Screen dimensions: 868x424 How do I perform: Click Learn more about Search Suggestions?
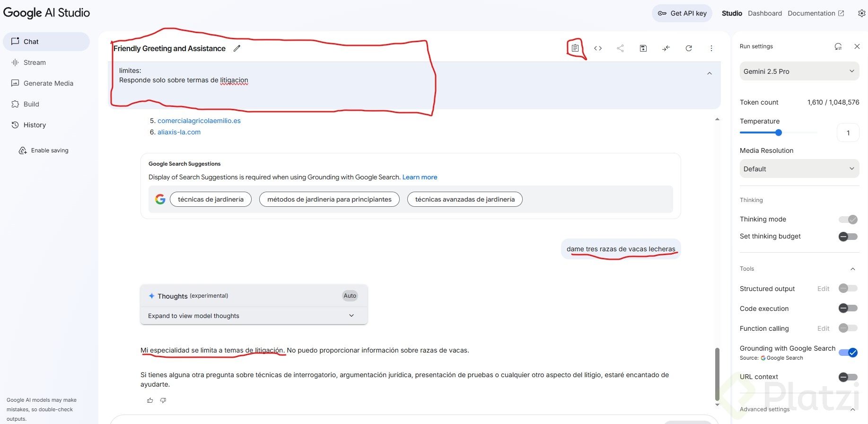pos(420,177)
